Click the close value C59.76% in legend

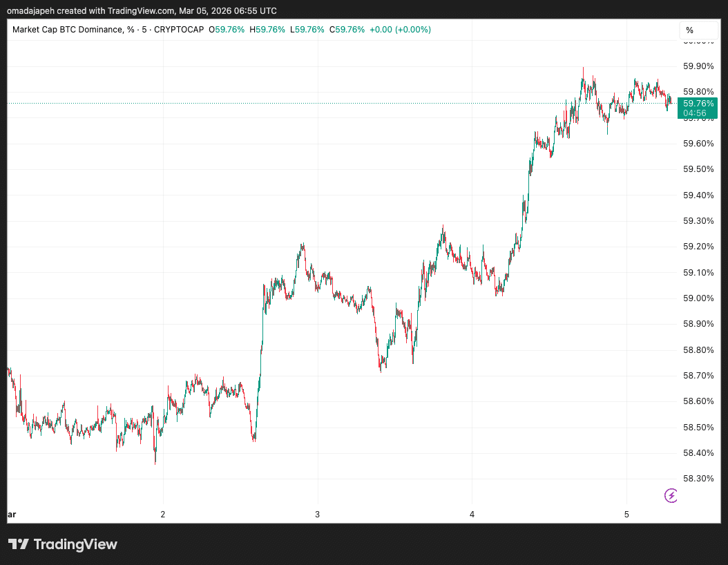[347, 30]
